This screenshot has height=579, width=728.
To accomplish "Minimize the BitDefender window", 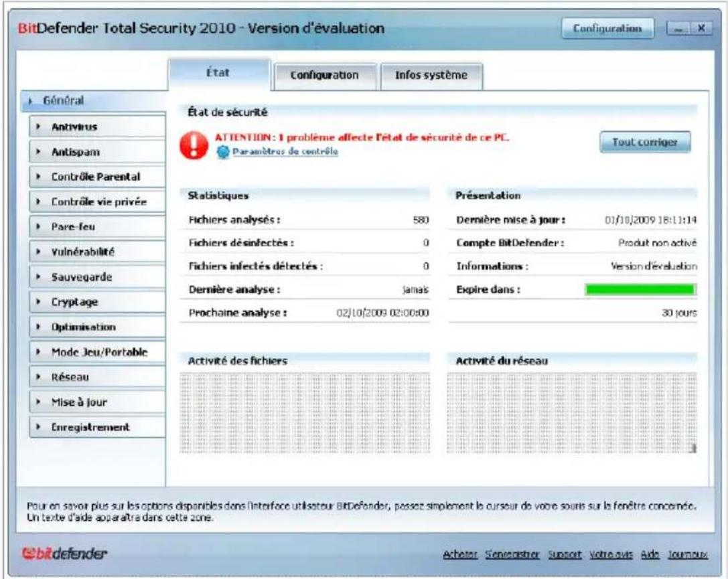I will [679, 29].
